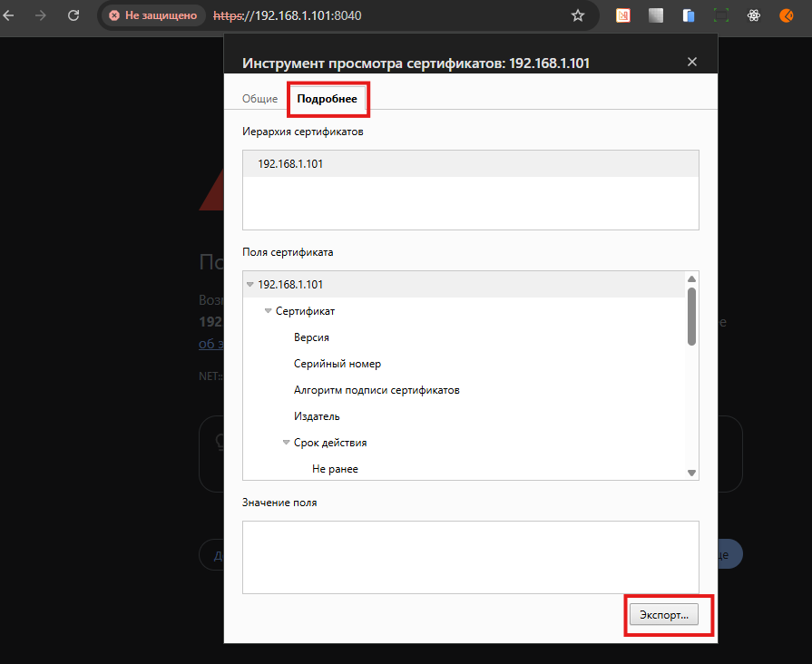Screen dimensions: 812x664
Task: Close the certificate viewer dialog
Action: tap(692, 62)
